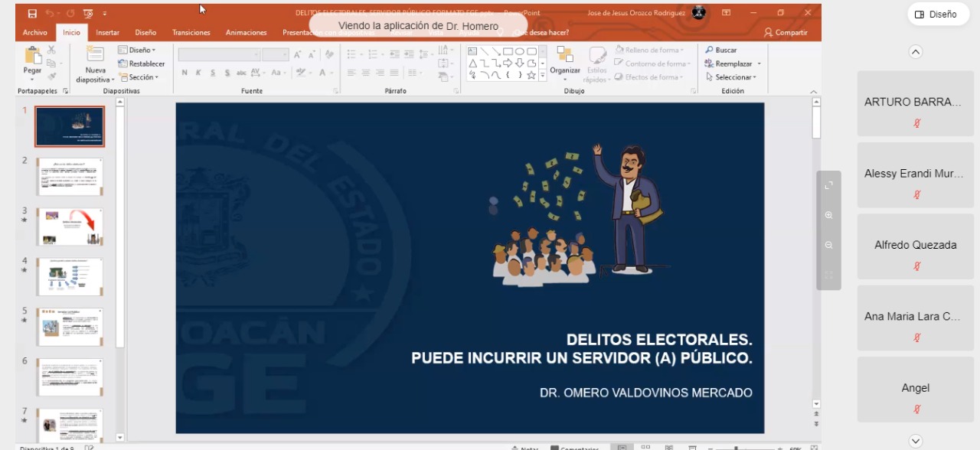Click the zoom out magnifier on viewer toolbar

pyautogui.click(x=828, y=245)
